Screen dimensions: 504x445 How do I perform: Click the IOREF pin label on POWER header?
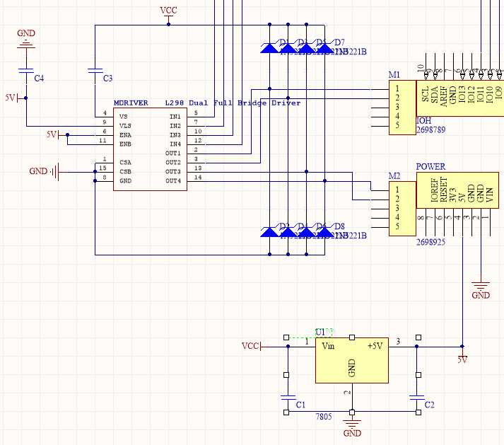coord(435,190)
